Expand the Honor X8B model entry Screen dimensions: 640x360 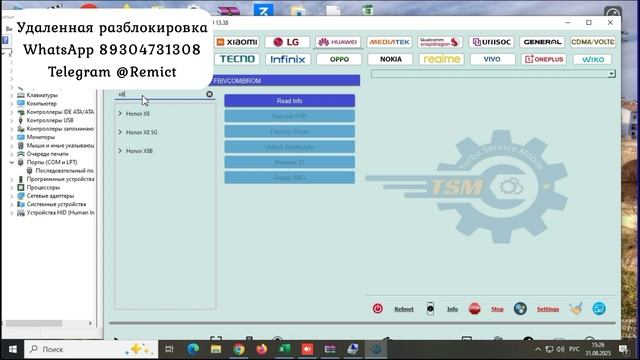point(120,151)
